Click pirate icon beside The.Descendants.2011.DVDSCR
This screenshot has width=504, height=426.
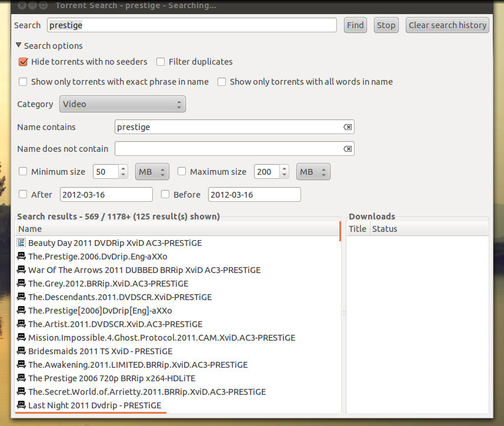tap(21, 297)
